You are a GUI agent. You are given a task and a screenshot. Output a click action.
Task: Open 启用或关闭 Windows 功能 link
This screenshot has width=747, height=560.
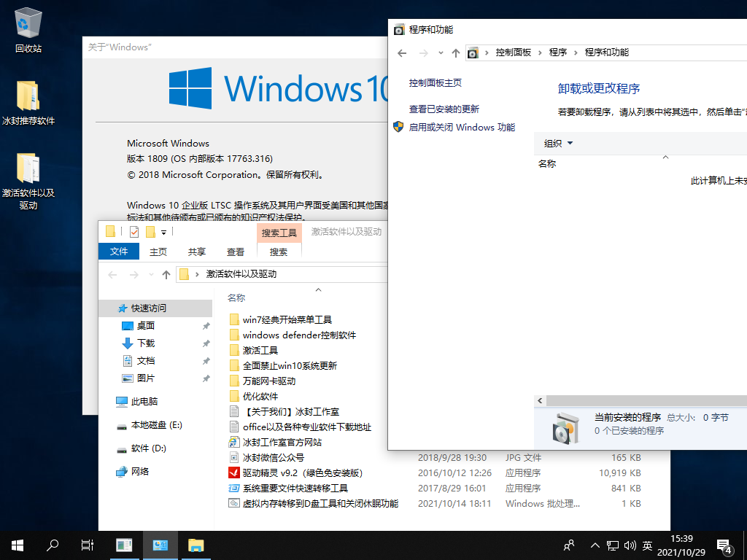tap(462, 127)
